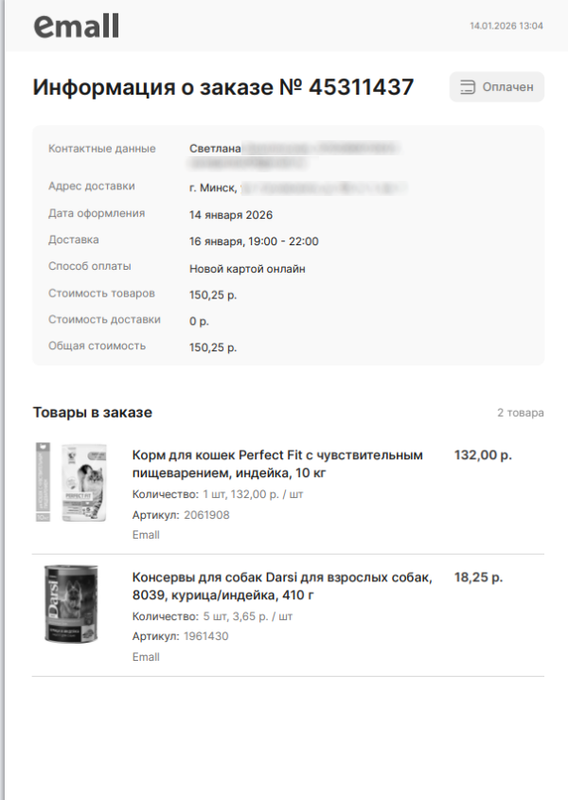Click the 2 товара counter
The width and height of the screenshot is (568, 800).
(521, 413)
